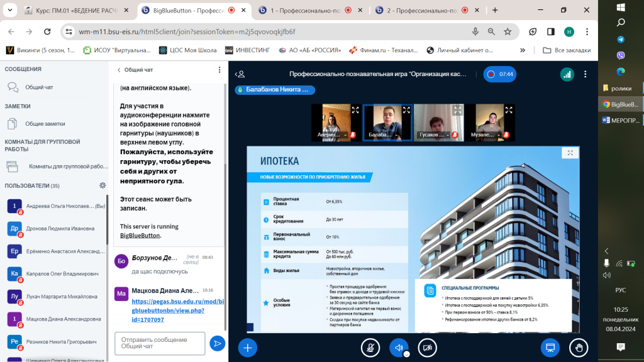Open the tab search dropdown arrow

[x=10, y=10]
